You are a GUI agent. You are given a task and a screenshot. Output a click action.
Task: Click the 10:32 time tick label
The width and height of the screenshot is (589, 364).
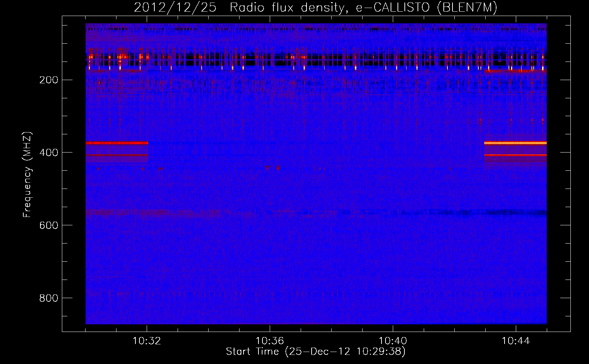pos(147,341)
